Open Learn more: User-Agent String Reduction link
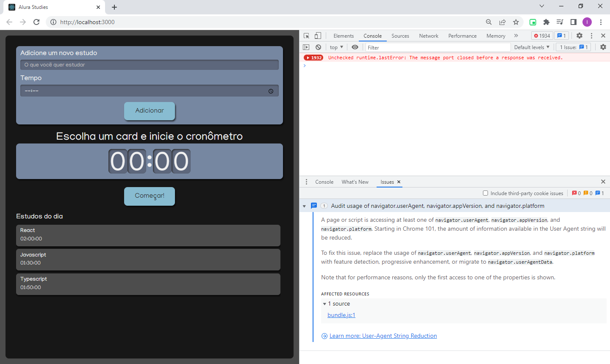 click(383, 336)
